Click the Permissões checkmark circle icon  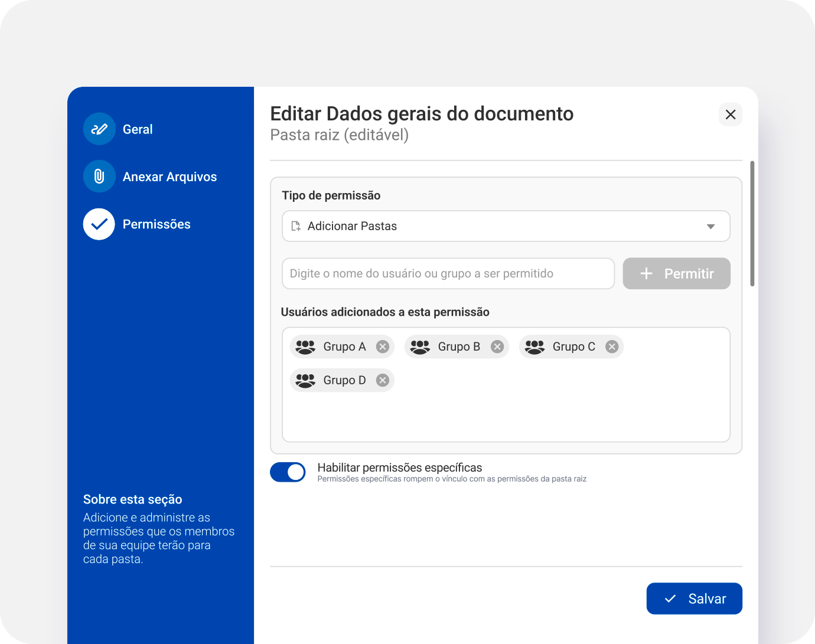tap(99, 224)
